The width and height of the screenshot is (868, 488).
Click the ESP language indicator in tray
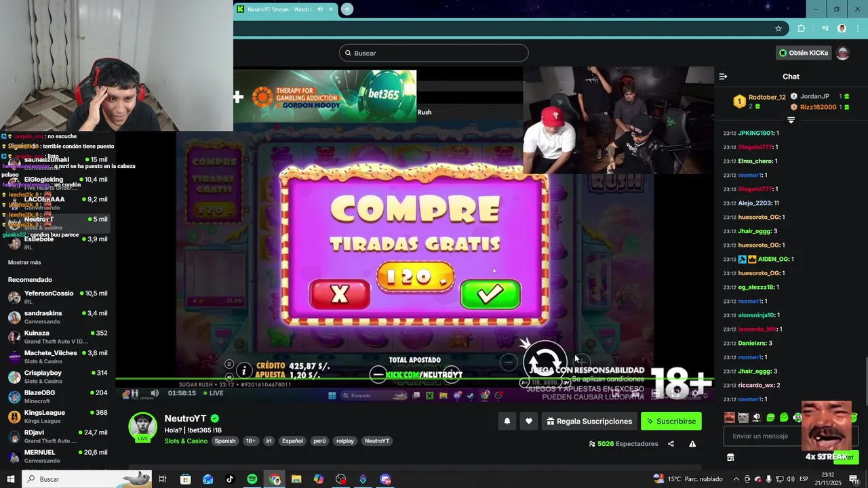coord(804,479)
